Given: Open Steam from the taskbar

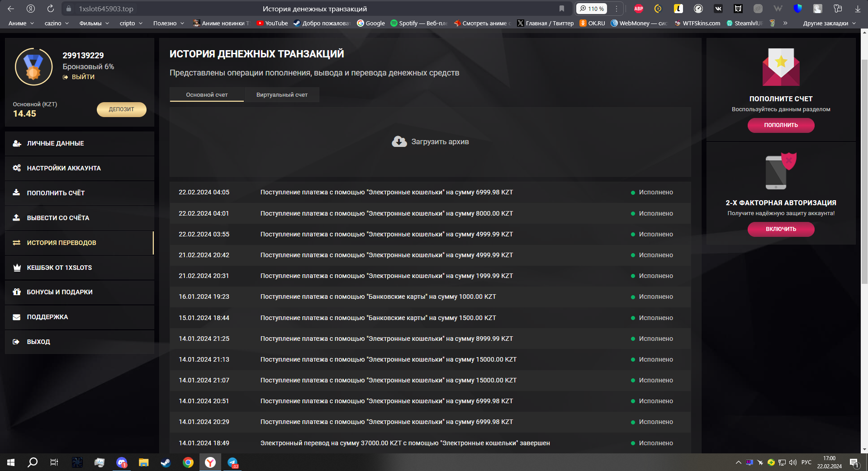Looking at the screenshot, I should 166,462.
